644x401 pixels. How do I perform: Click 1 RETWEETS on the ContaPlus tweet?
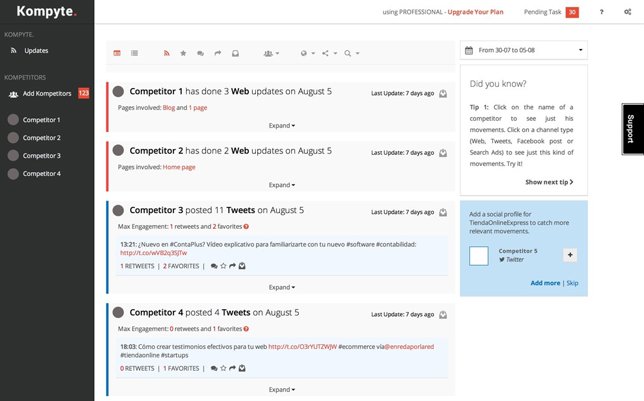137,266
